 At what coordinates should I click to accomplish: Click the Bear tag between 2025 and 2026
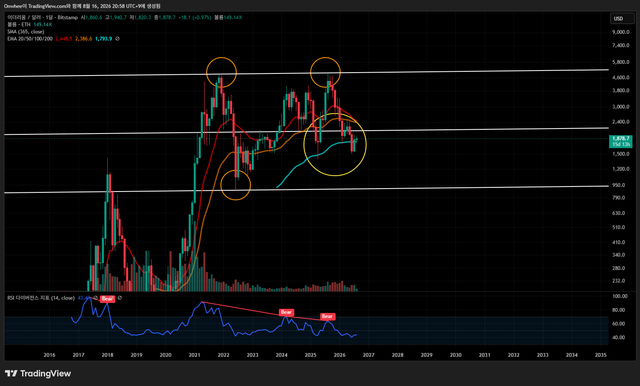coord(327,316)
